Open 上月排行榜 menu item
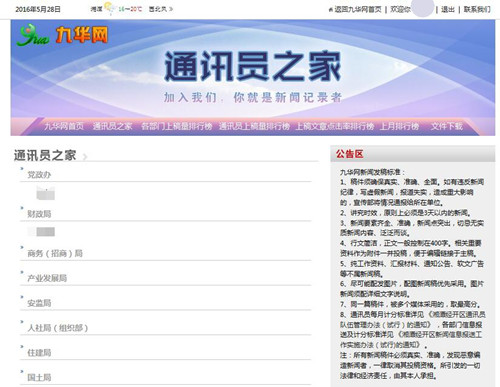Screen dimensions: 500x387 [x=399, y=126]
